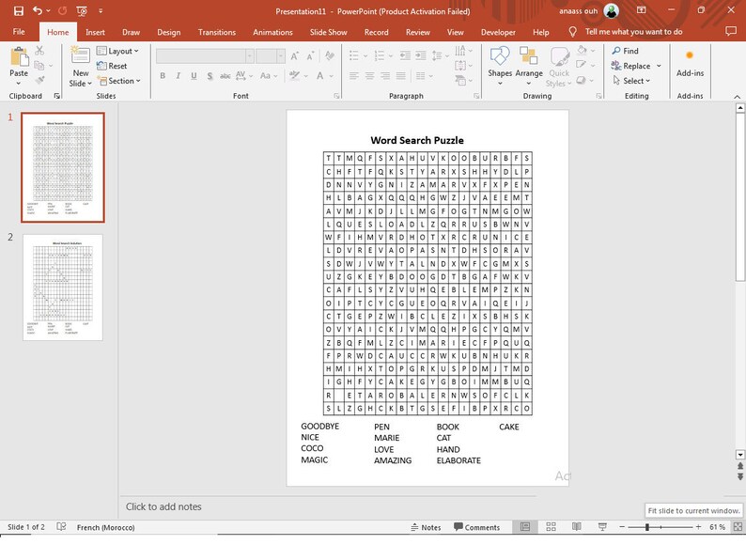Open comments pane icon at top right
This screenshot has height=560, width=746.
(731, 31)
